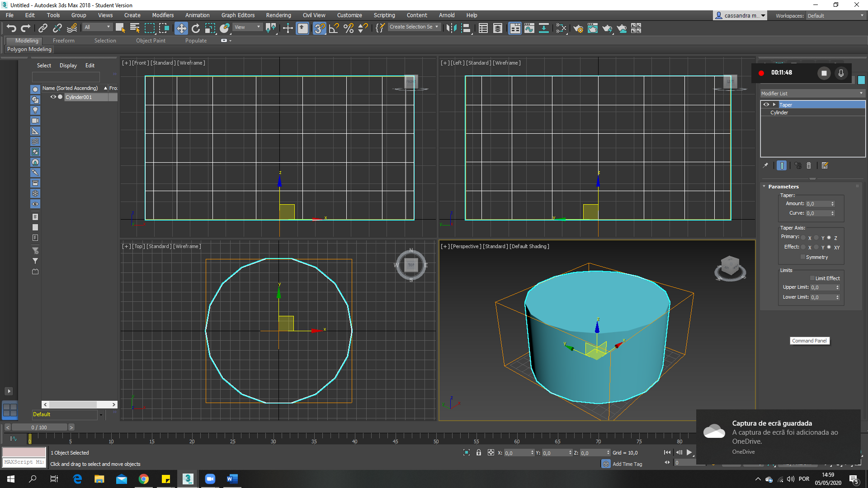This screenshot has width=868, height=488.
Task: Open Schematic View icon
Action: (544, 28)
